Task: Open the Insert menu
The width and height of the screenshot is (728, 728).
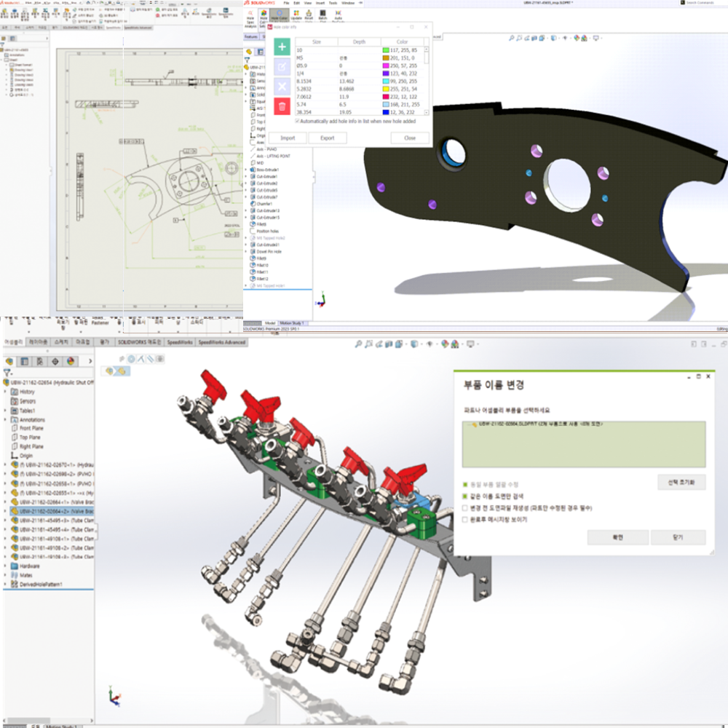Action: 320,3
